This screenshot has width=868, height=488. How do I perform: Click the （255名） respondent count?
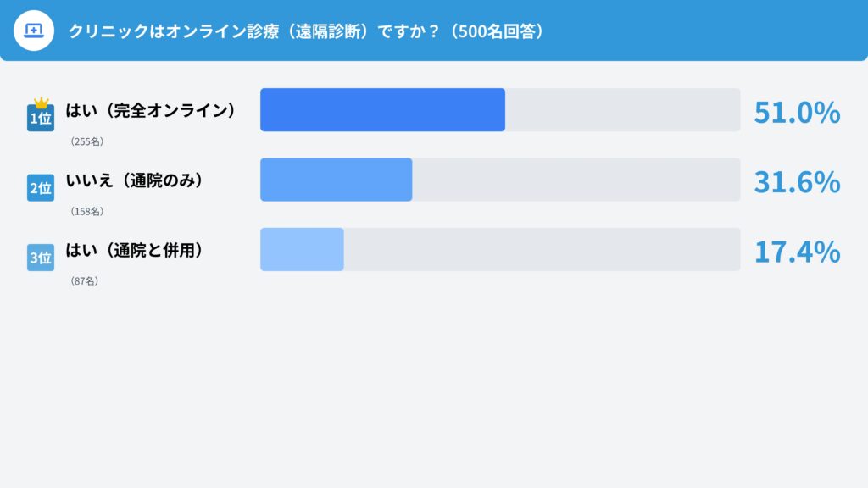pyautogui.click(x=86, y=142)
